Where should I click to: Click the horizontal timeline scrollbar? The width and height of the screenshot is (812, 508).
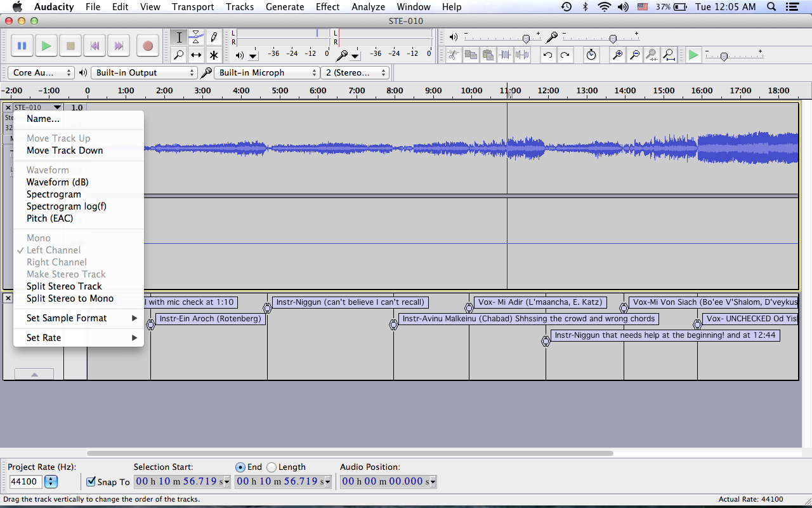pos(350,453)
